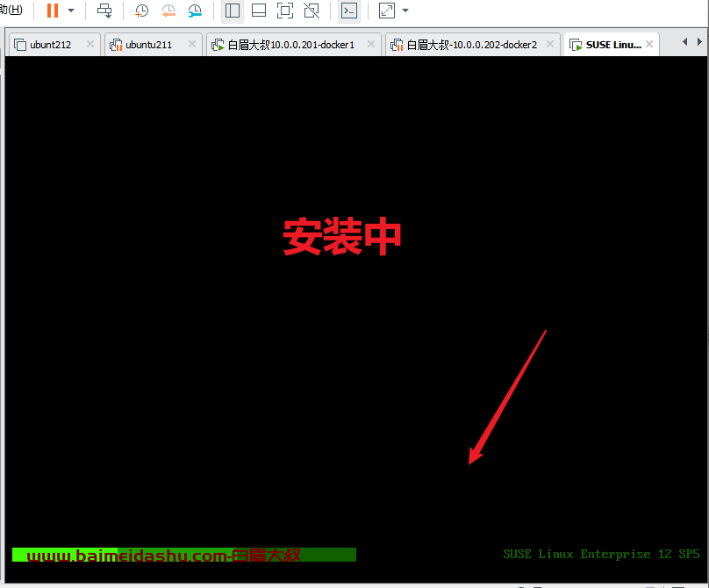The height and width of the screenshot is (588, 709).
Task: Take a snapshot of this virtual machine
Action: [x=141, y=11]
